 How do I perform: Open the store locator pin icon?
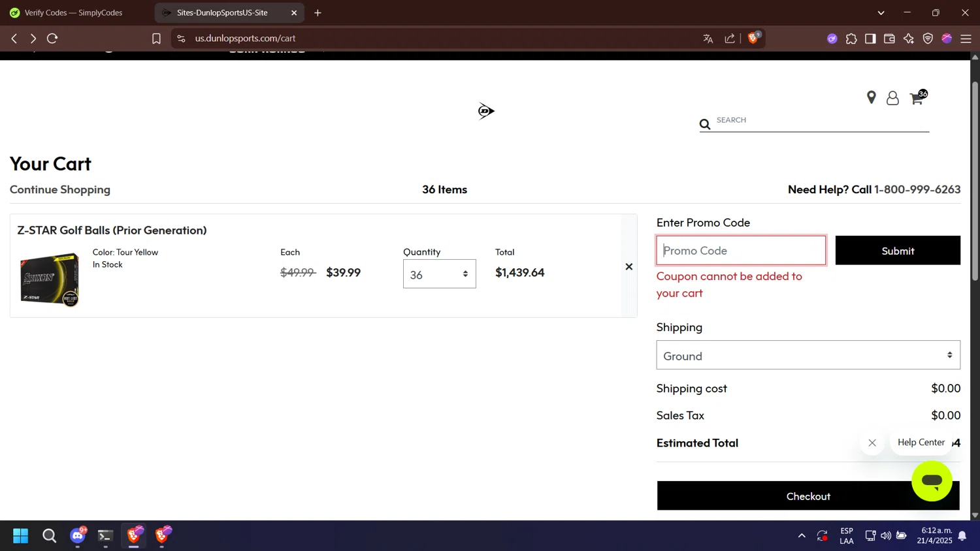coord(871,98)
